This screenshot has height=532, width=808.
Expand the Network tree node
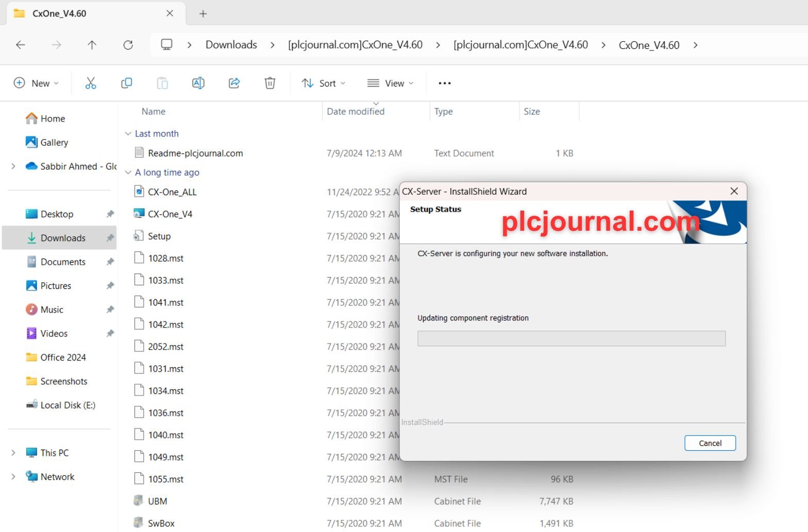13,476
